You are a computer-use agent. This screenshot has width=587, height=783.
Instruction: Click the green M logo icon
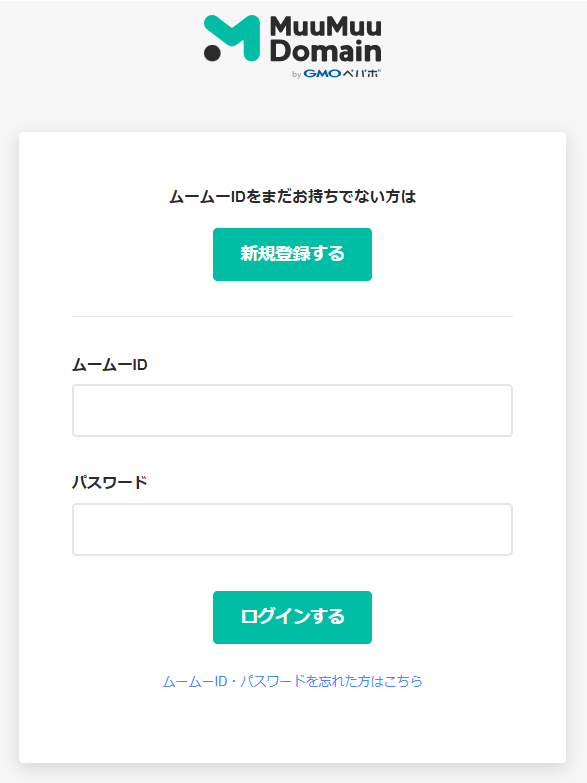click(232, 38)
